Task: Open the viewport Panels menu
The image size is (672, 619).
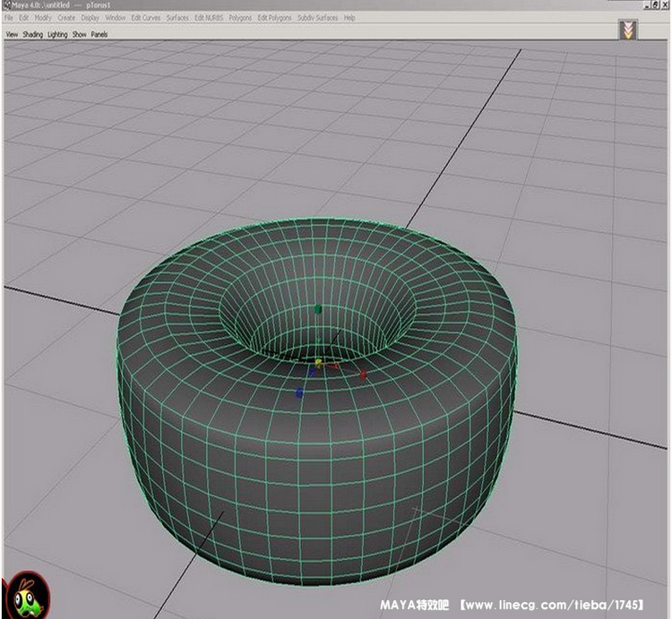Action: coord(99,35)
